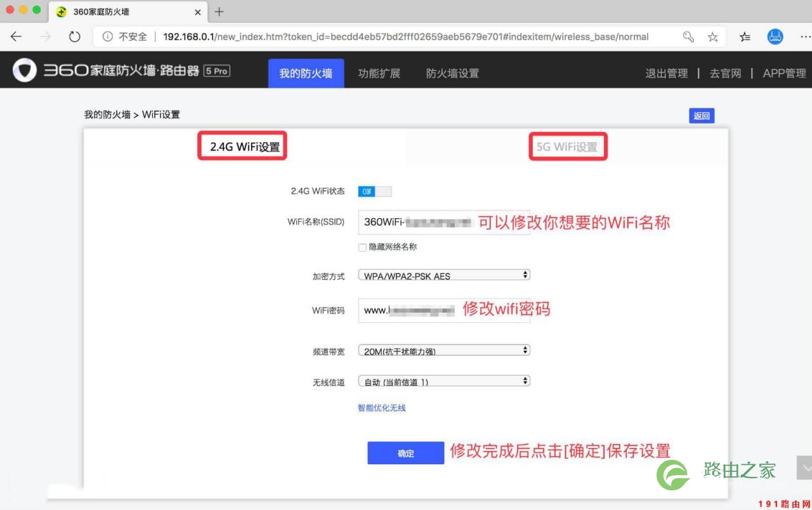812x510 pixels.
Task: Open the 防火墙设置 tab
Action: 452,73
